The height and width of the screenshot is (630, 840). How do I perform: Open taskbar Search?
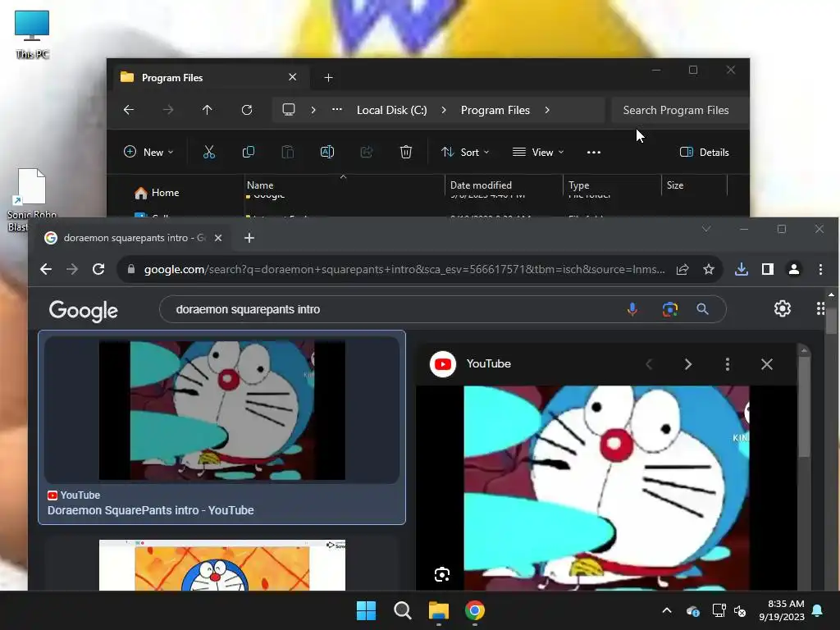coord(402,610)
